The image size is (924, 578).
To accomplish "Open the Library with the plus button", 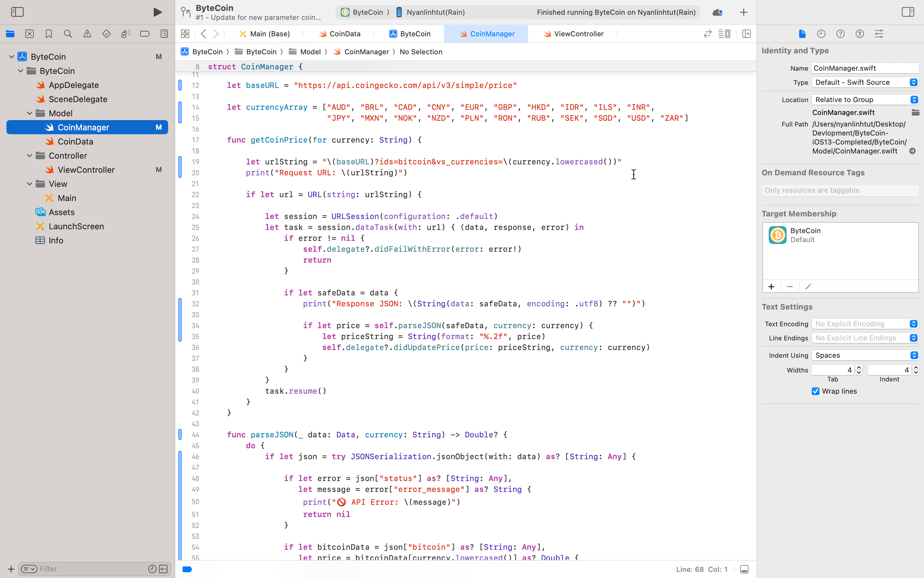I will tap(743, 12).
